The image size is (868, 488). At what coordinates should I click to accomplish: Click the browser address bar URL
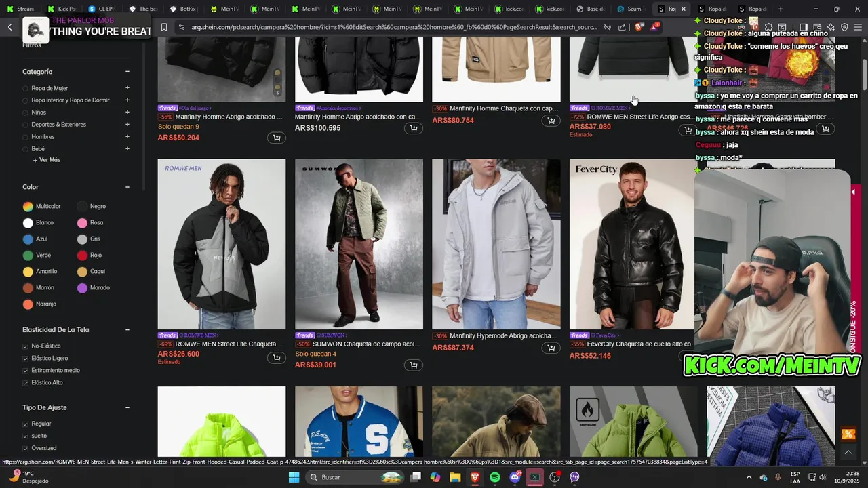pyautogui.click(x=394, y=27)
